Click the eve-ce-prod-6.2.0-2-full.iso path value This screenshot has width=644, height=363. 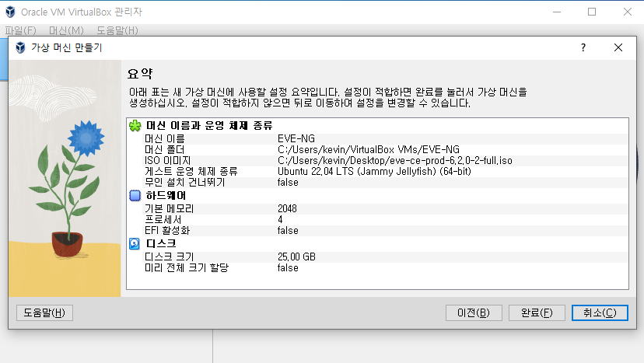tap(394, 161)
